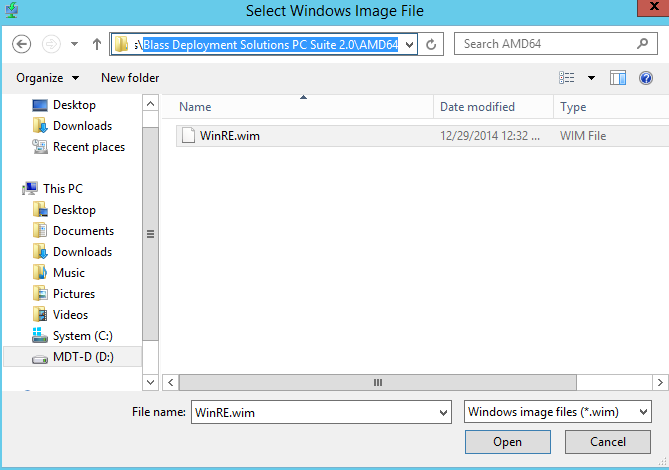The image size is (669, 470).
Task: Click the dialog title bar app icon
Action: pos(12,10)
